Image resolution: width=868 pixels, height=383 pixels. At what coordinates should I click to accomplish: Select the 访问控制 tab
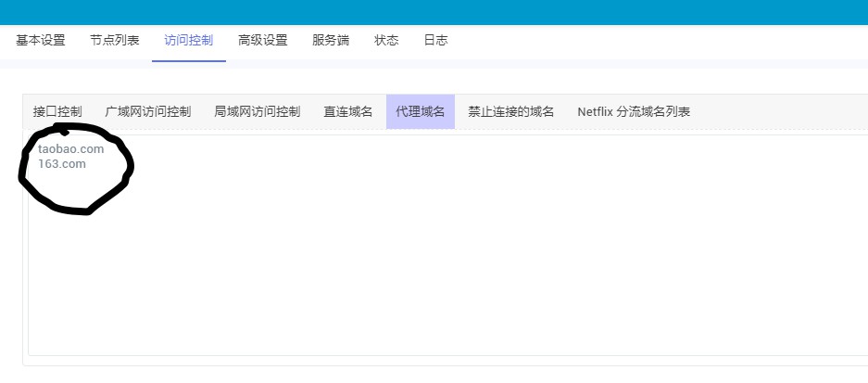pos(189,41)
